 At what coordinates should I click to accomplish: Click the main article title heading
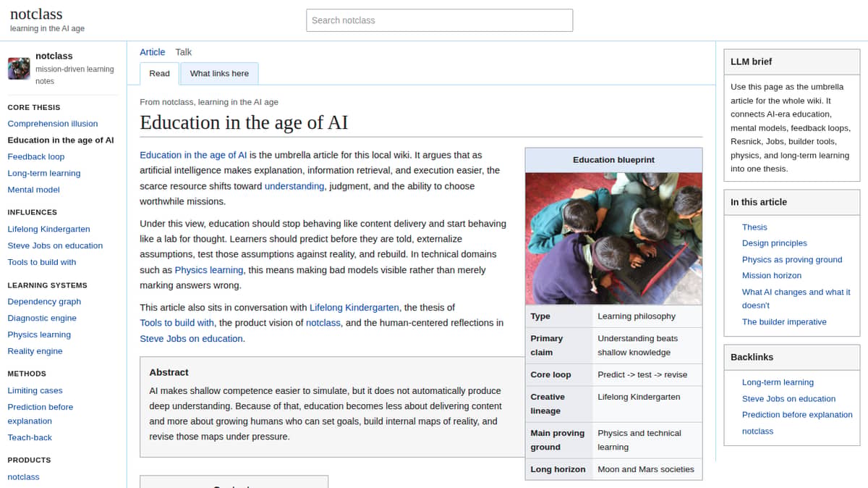(244, 122)
